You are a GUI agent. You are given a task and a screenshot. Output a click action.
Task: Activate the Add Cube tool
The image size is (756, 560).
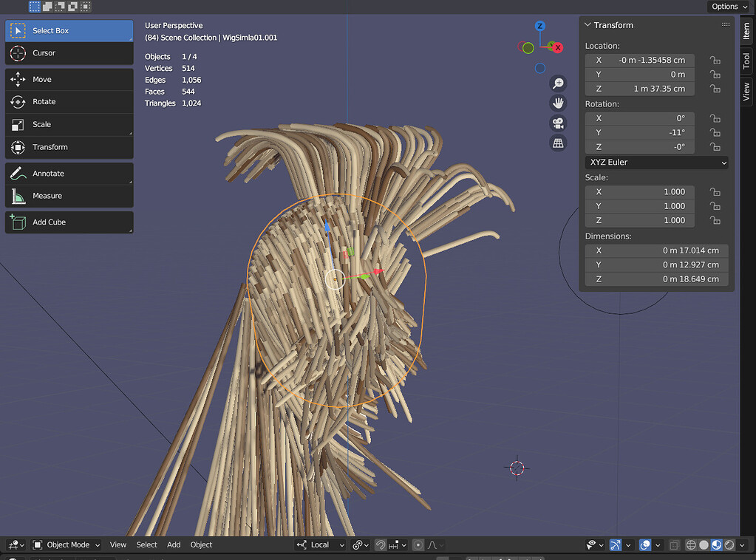(x=69, y=222)
